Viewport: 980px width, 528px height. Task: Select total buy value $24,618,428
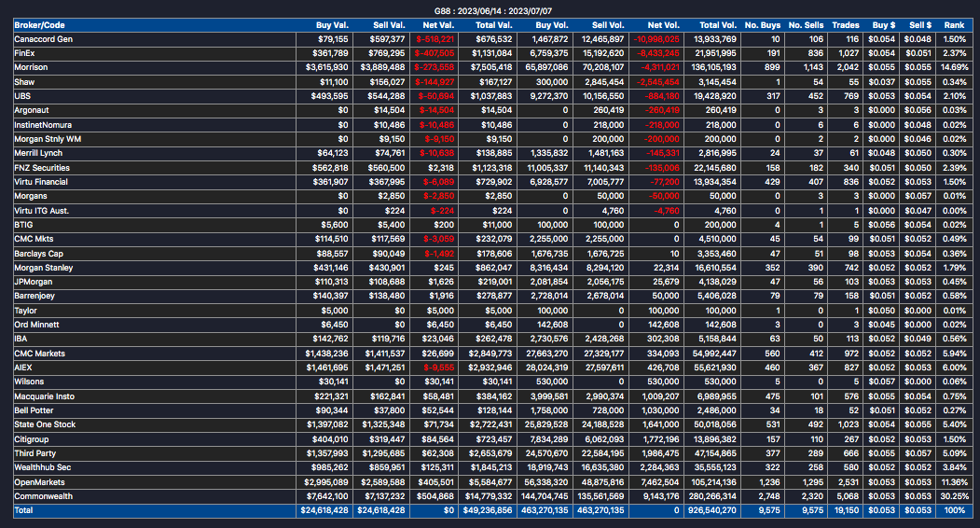(324, 510)
